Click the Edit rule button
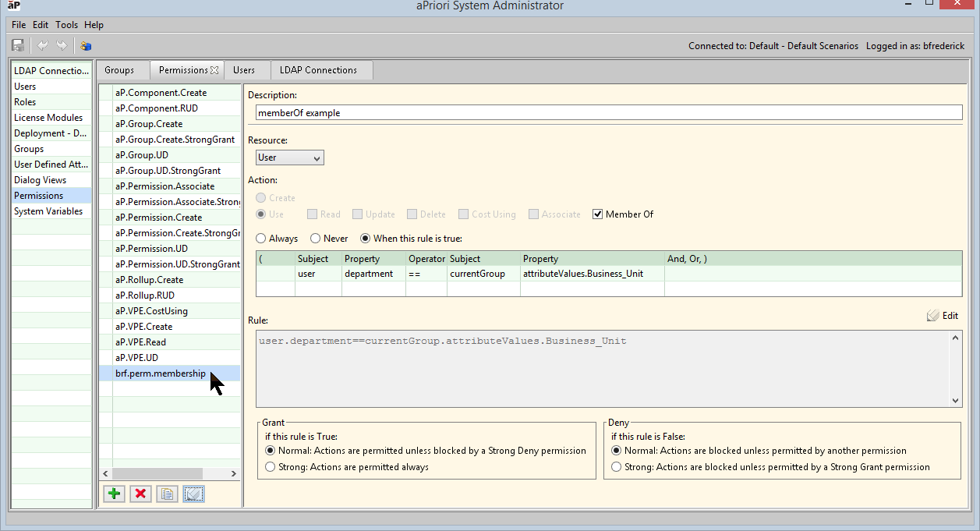980x531 pixels. click(x=943, y=316)
